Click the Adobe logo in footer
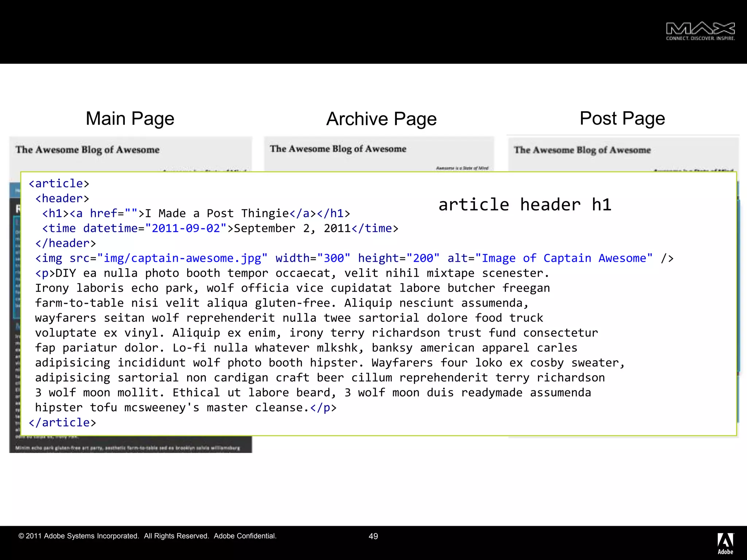Screen dimensions: 747x560 point(725,543)
